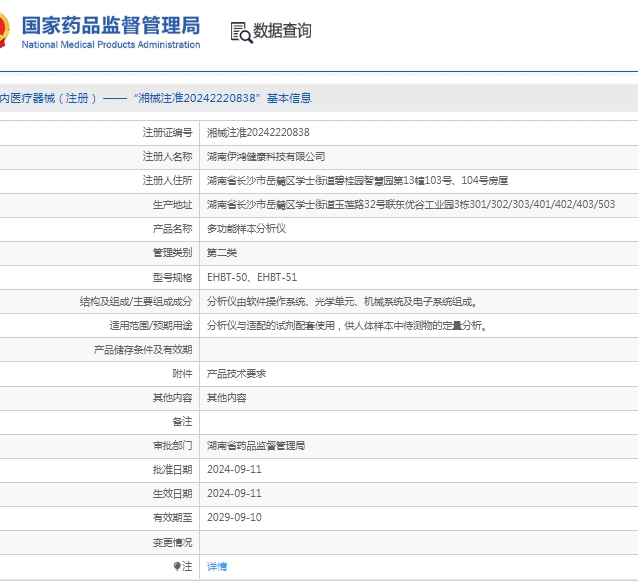Screen dimensions: 638x584
Task: Click the 注册证编号 label
Action: click(167, 132)
